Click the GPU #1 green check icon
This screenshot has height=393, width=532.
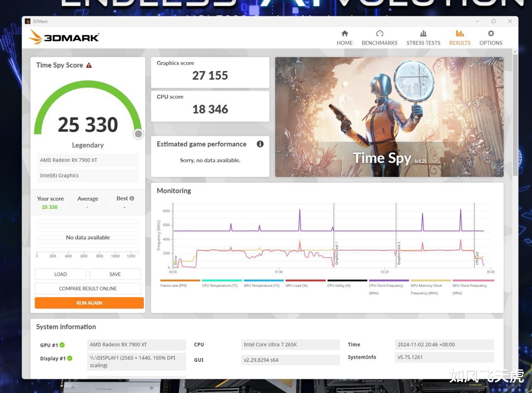(62, 345)
